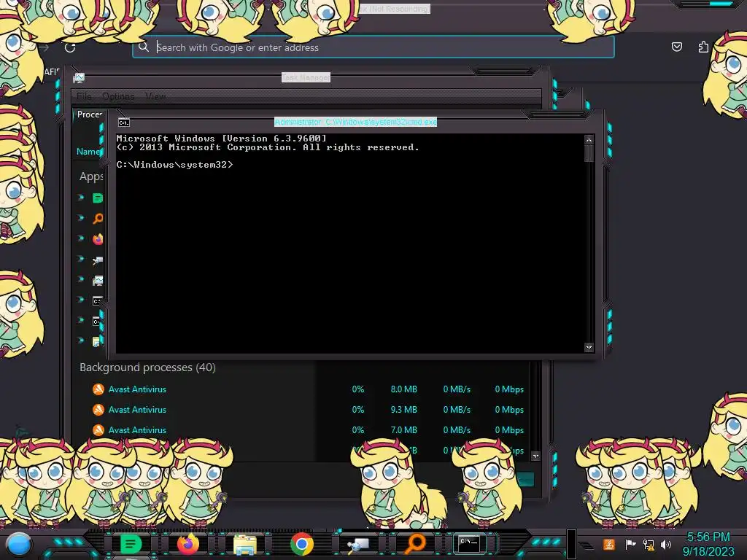The image size is (747, 560).
Task: Open the orange magnifier app on the taskbar
Action: 415,543
